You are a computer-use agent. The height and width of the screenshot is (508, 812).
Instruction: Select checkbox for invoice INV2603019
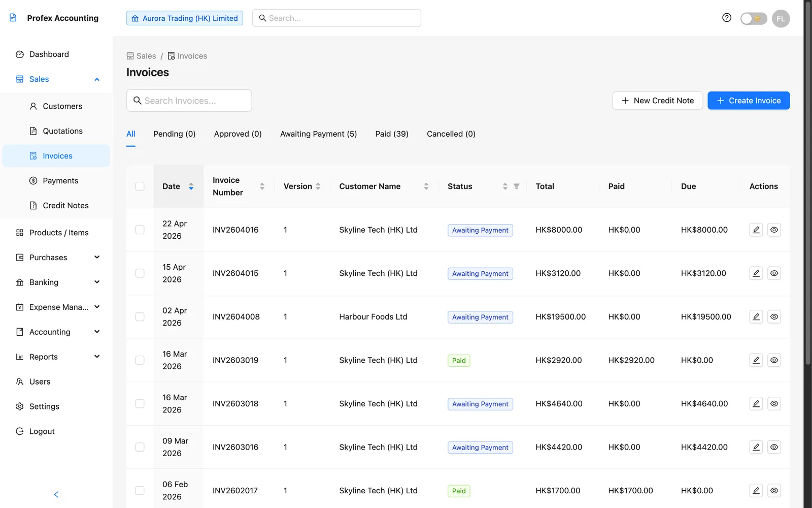tap(140, 360)
